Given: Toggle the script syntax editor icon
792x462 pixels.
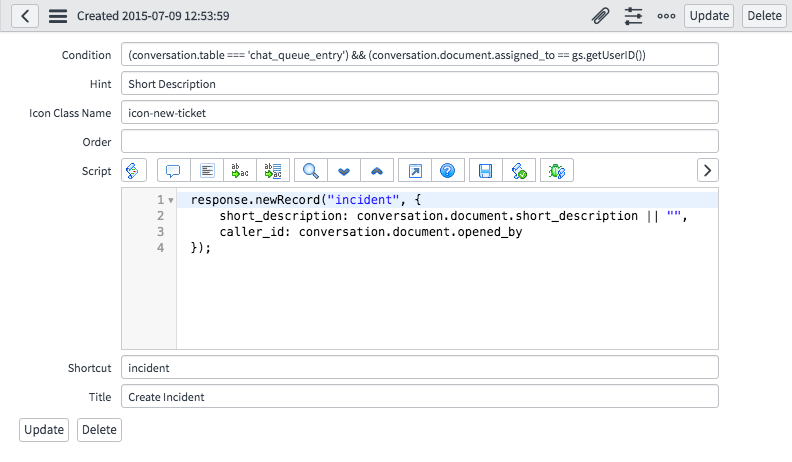Looking at the screenshot, I should (x=134, y=171).
